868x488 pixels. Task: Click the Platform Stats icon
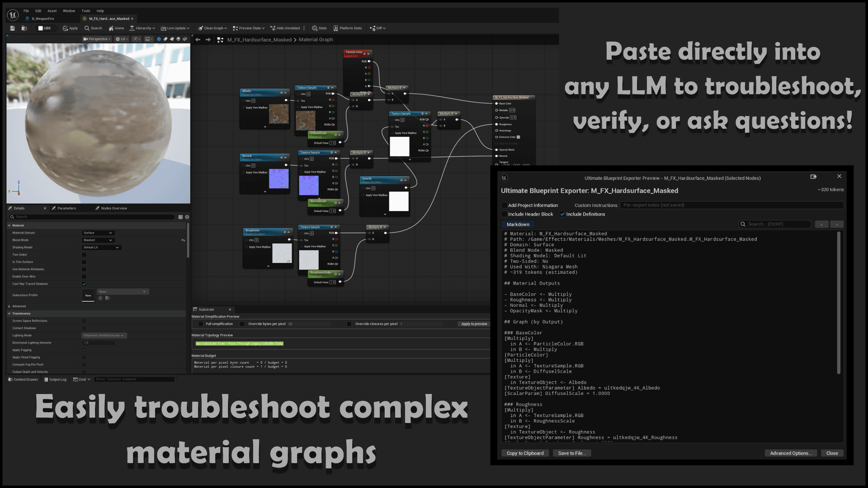[336, 28]
